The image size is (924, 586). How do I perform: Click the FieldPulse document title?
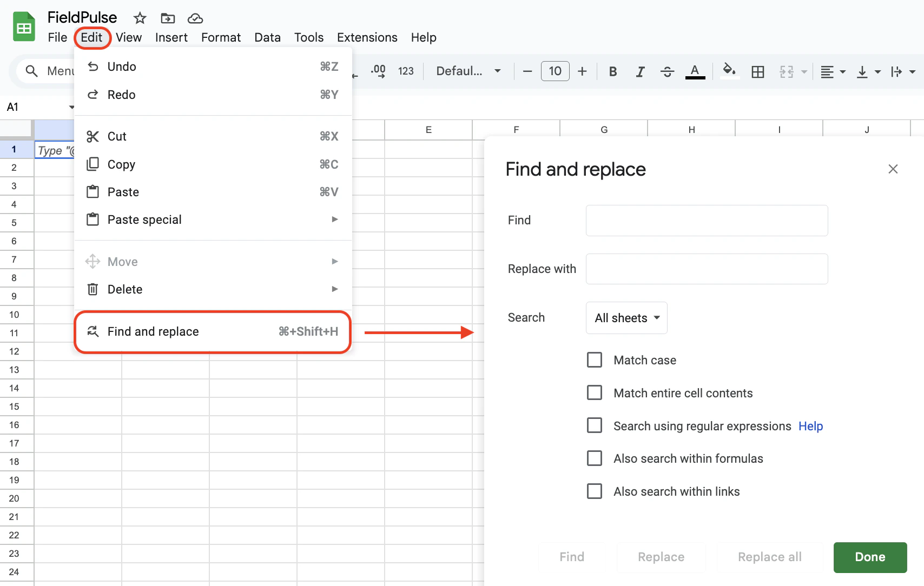[82, 17]
